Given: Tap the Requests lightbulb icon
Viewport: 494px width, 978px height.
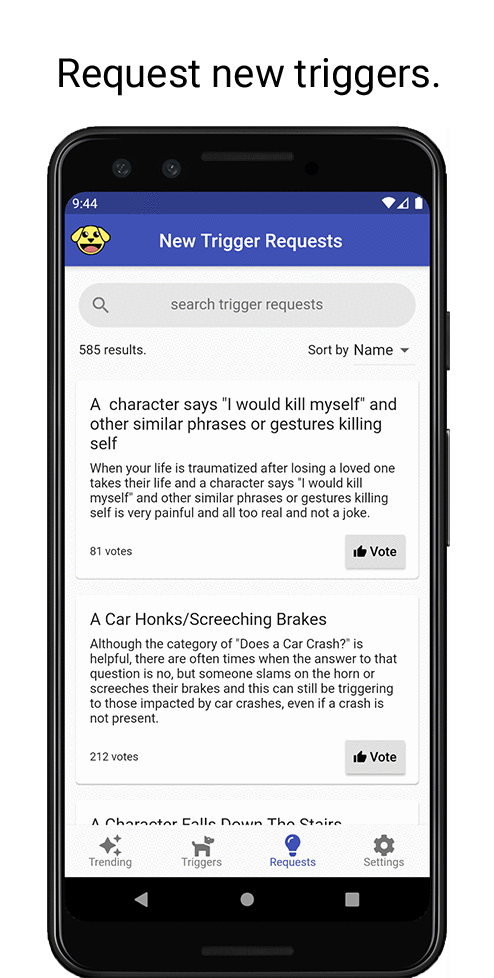Looking at the screenshot, I should (x=293, y=845).
